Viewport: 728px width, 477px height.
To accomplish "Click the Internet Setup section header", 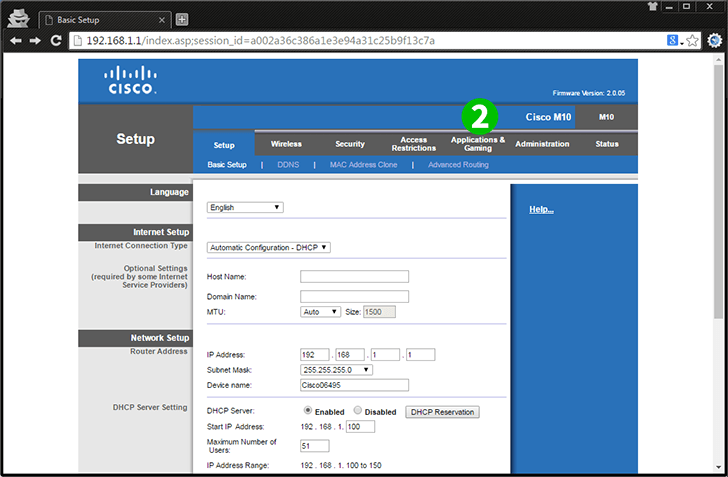I will pos(136,232).
